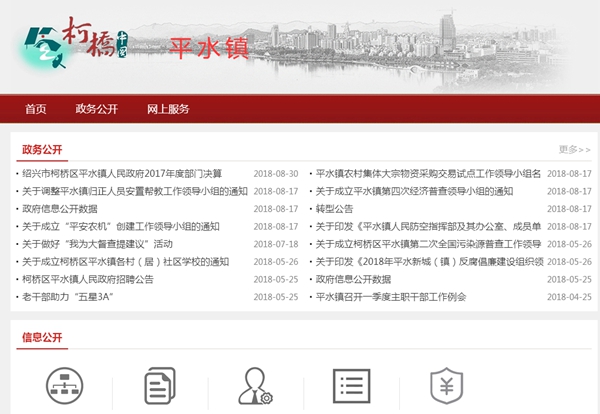
Task: Go to 政务公开 in navigation bar
Action: [x=97, y=109]
